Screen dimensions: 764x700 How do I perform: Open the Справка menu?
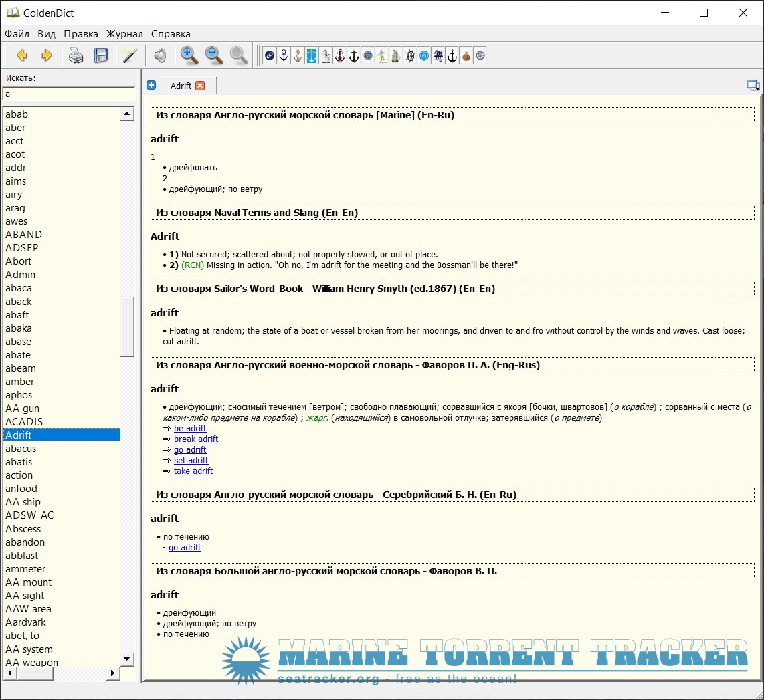171,34
